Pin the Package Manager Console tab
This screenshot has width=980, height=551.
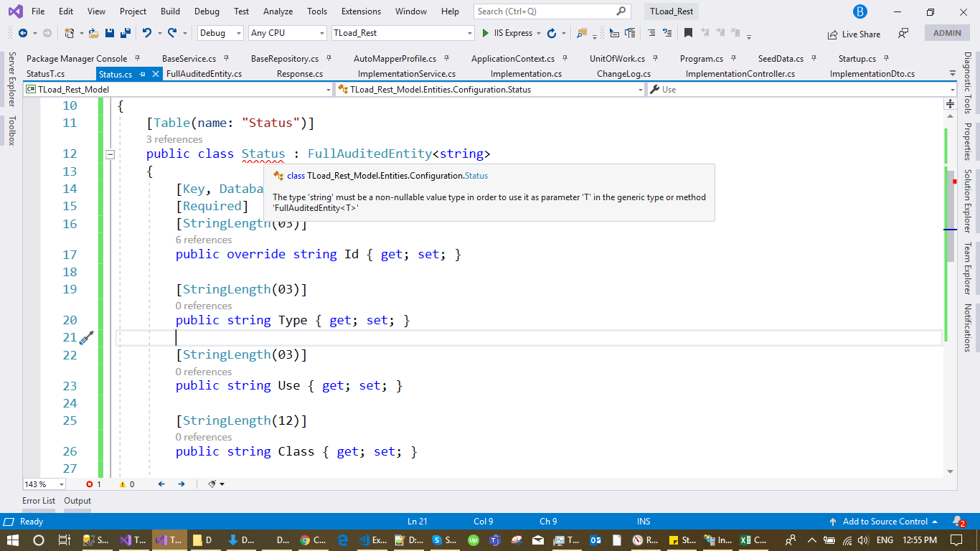click(x=138, y=59)
